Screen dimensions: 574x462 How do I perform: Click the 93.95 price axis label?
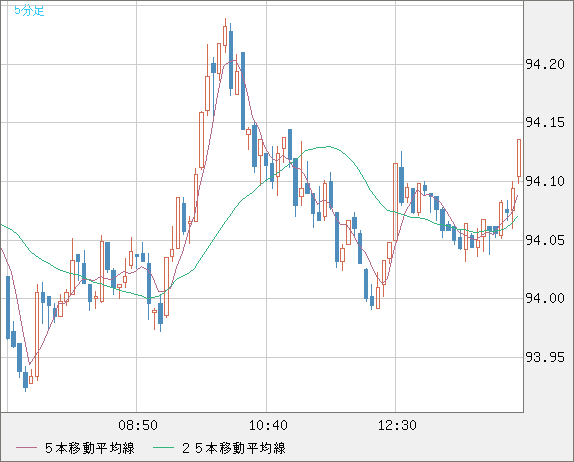(x=545, y=357)
